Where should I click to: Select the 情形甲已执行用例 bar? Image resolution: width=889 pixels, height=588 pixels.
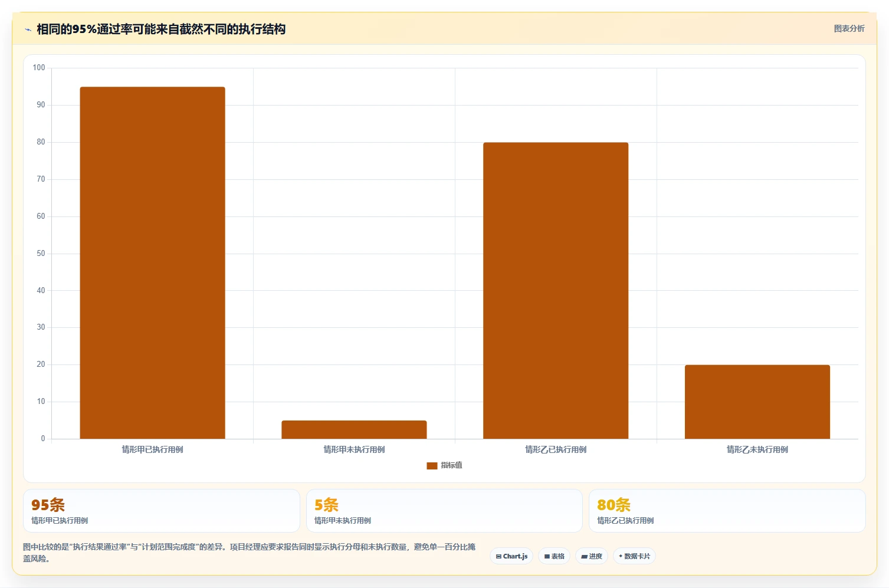[152, 263]
